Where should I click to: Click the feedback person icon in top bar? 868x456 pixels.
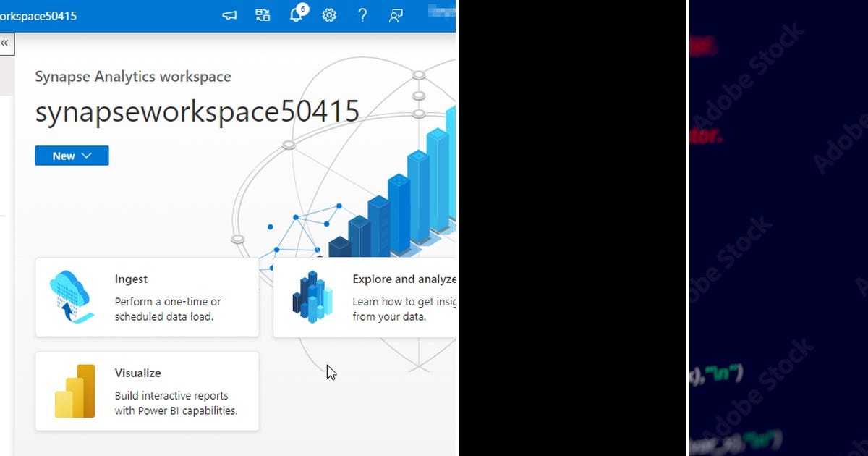coord(395,14)
